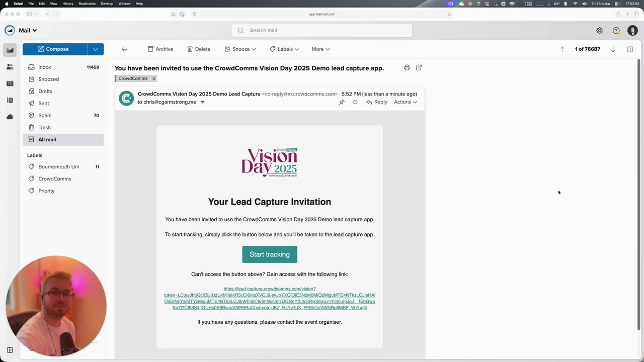Open the message in a new window
Image resolution: width=644 pixels, height=362 pixels.
tap(419, 67)
